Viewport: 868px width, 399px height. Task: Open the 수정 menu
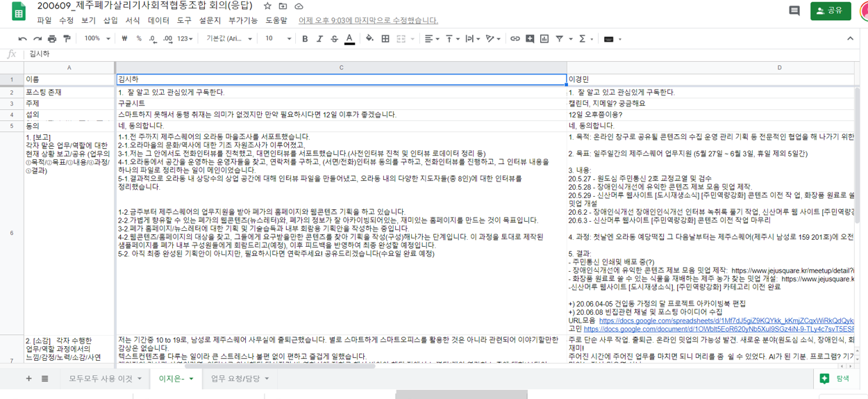pyautogui.click(x=66, y=21)
